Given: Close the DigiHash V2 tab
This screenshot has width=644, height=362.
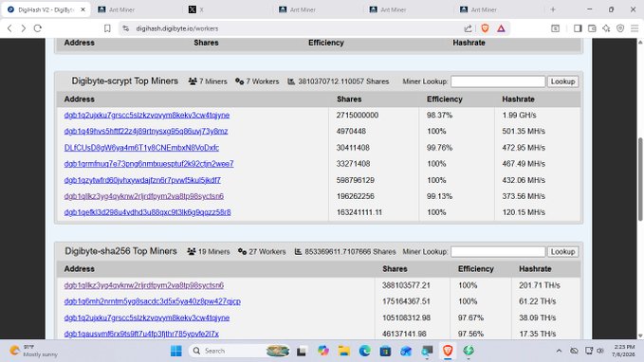Looking at the screenshot, I should pyautogui.click(x=83, y=9).
